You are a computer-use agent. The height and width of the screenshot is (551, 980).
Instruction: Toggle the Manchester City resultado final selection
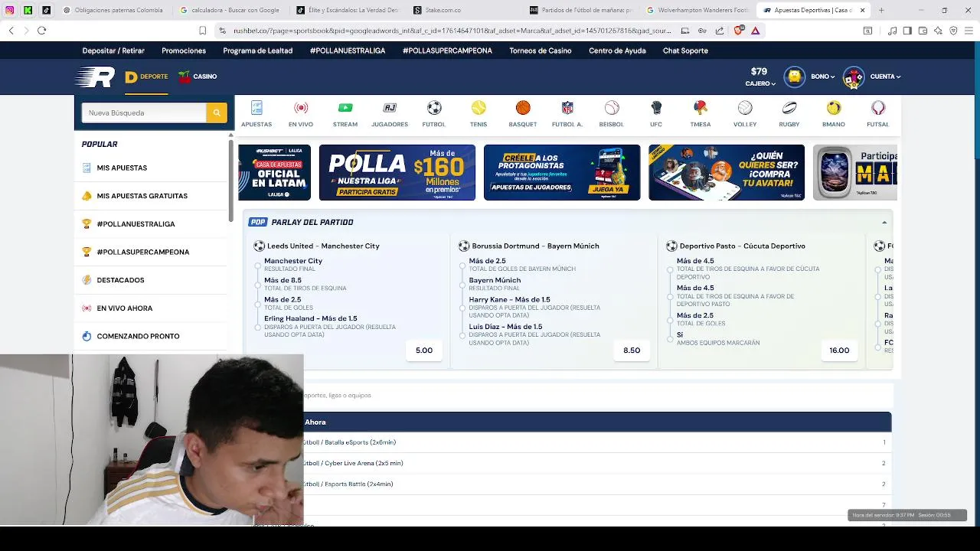pyautogui.click(x=258, y=265)
